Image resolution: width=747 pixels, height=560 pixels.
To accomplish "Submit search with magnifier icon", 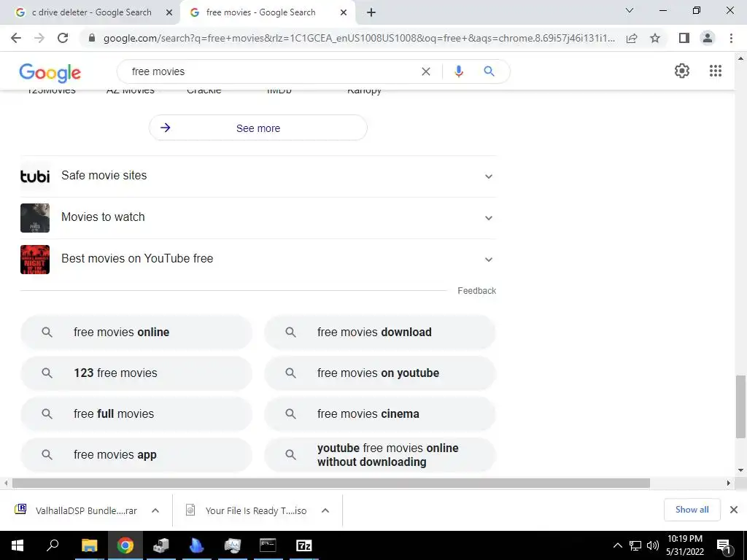I will pos(489,71).
